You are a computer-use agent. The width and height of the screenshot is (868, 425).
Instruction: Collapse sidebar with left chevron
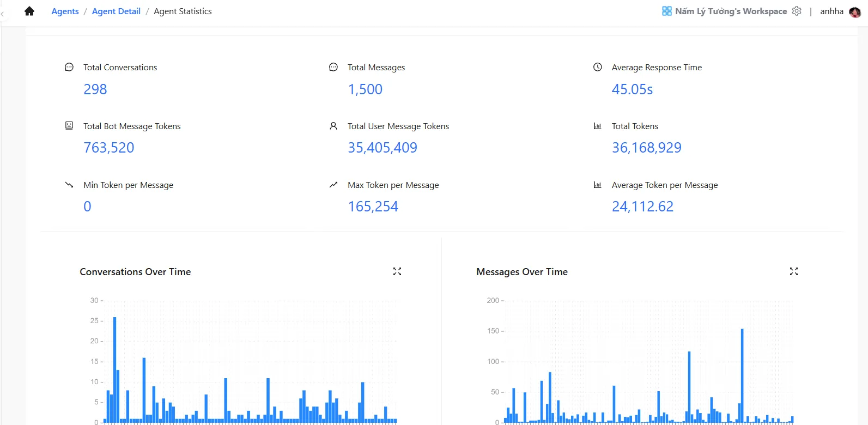coord(2,14)
